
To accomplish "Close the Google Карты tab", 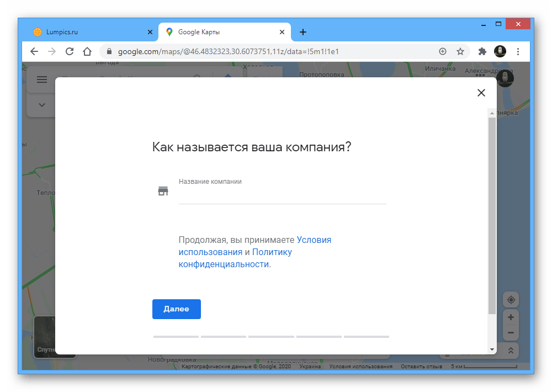I will (x=282, y=32).
